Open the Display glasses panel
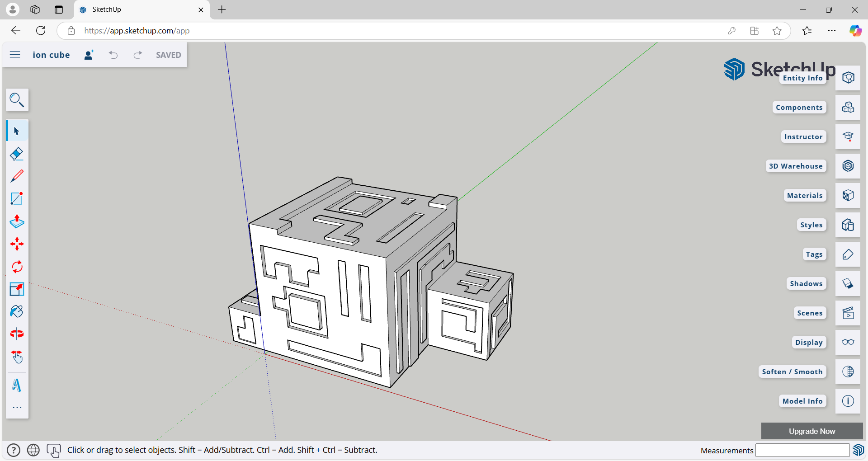The height and width of the screenshot is (461, 868). point(848,342)
